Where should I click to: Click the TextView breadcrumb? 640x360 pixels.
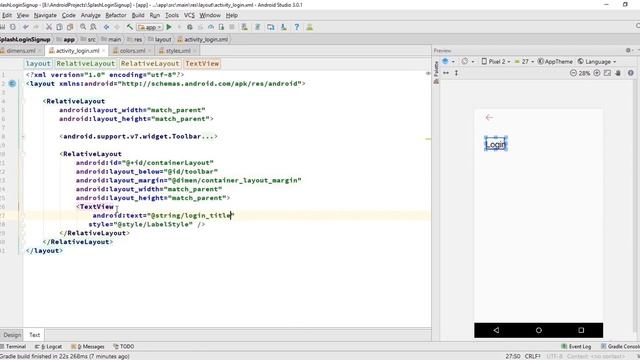[x=202, y=64]
